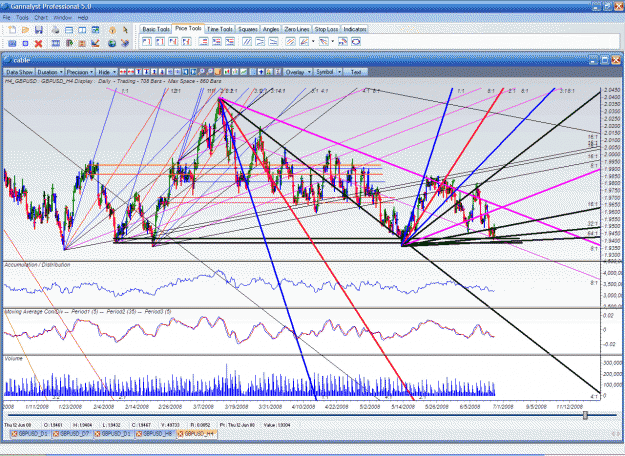The height and width of the screenshot is (456, 625).
Task: Select the GBPUSD_H8 chart tab
Action: click(x=155, y=434)
